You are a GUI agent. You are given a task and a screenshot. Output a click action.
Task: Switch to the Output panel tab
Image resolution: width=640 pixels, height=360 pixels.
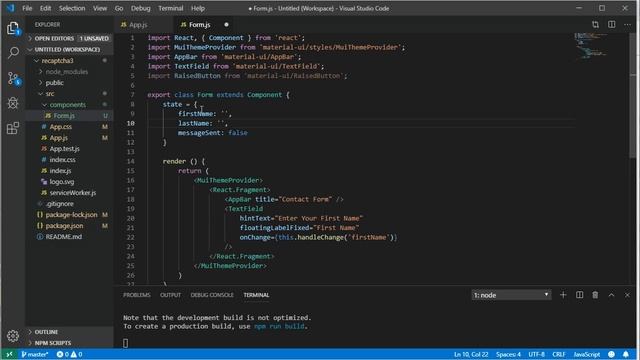pos(170,295)
